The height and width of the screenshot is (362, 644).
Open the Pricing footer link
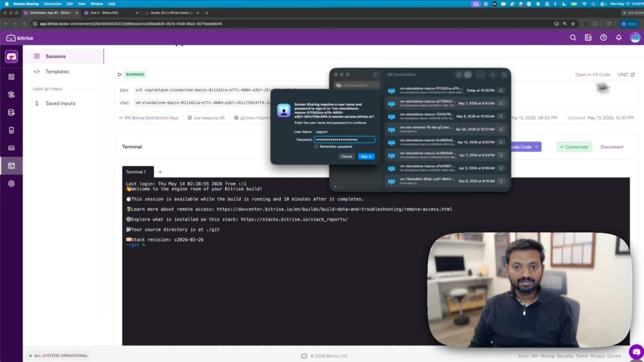tap(547, 356)
